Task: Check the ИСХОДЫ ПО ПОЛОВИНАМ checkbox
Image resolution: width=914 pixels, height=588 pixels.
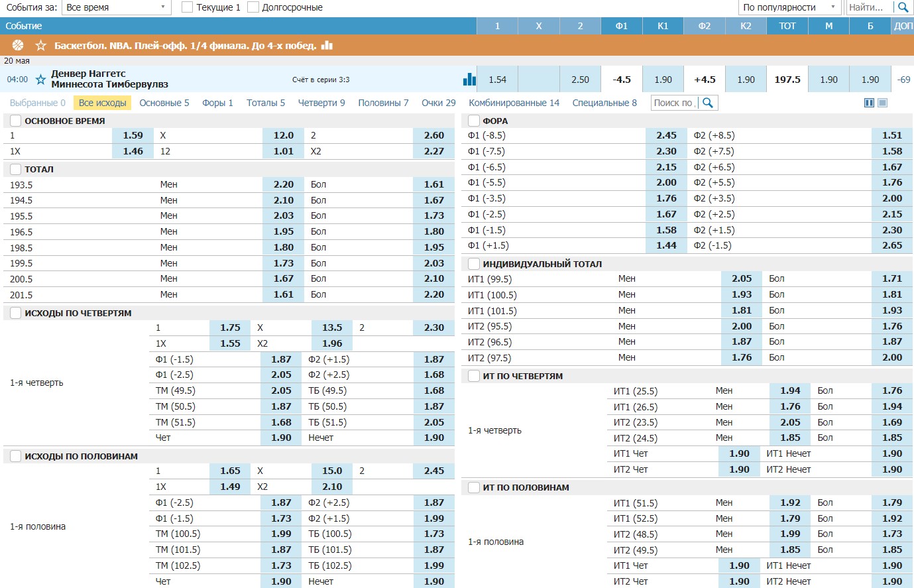Action: coord(16,456)
